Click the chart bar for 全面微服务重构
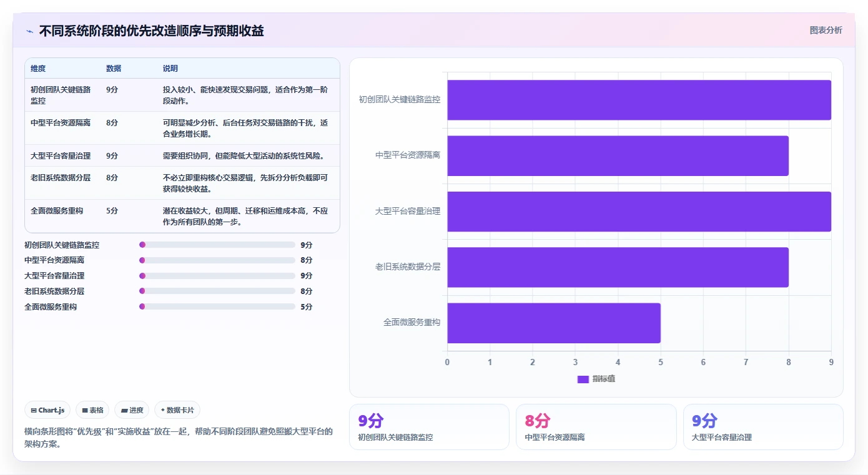This screenshot has width=868, height=475. point(554,323)
